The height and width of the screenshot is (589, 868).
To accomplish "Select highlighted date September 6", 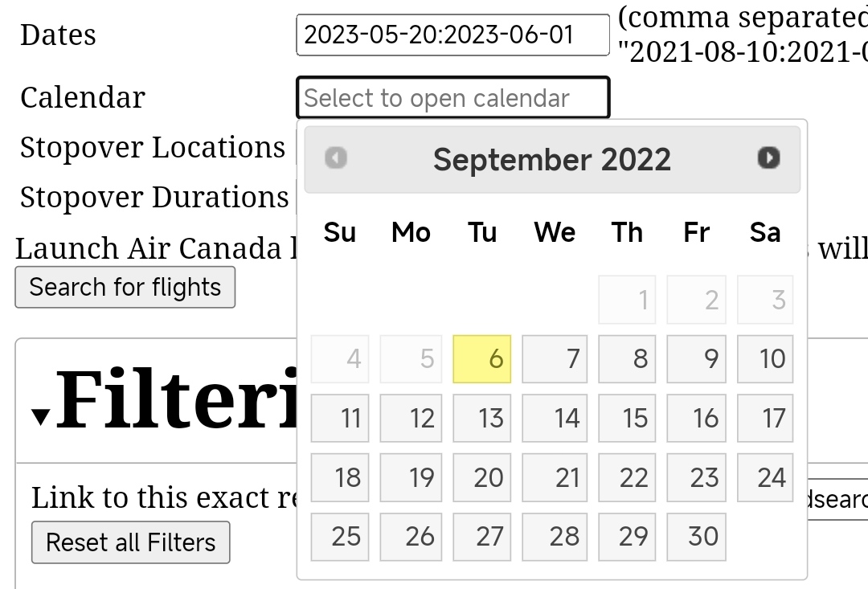I will point(482,358).
